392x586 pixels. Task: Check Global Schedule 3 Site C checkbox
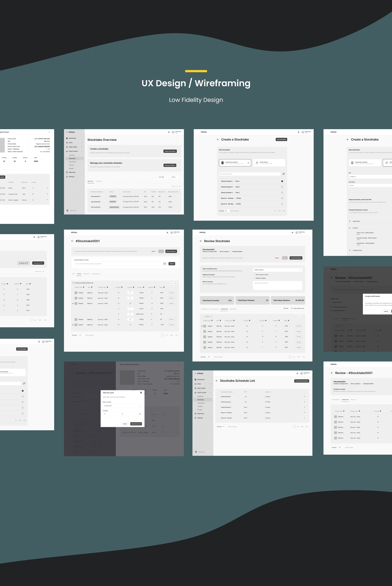(282, 193)
